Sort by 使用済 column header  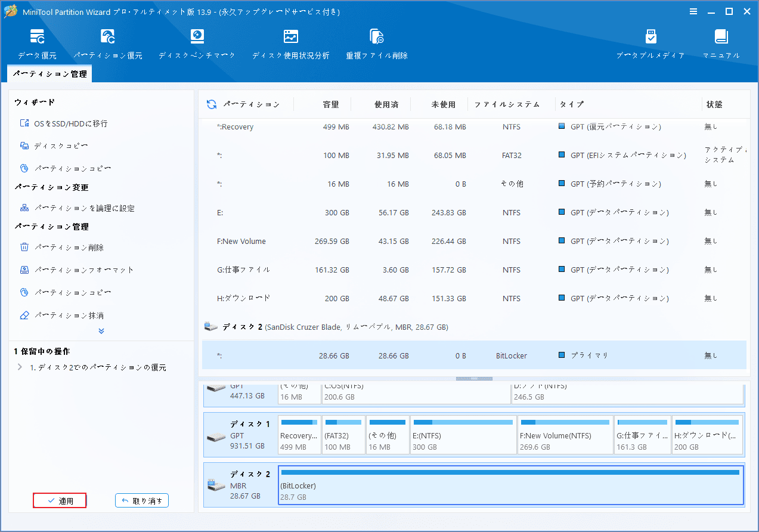click(x=386, y=104)
